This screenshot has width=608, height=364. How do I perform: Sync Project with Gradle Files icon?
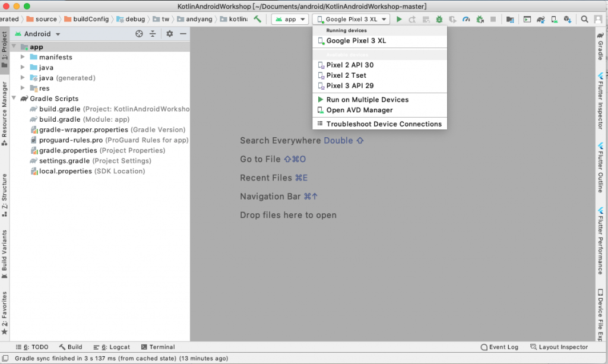540,19
